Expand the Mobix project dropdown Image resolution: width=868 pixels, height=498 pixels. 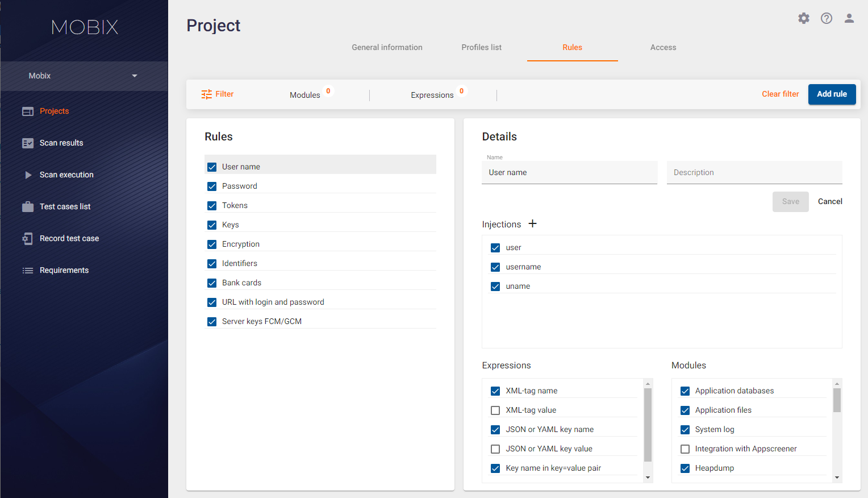pos(84,76)
